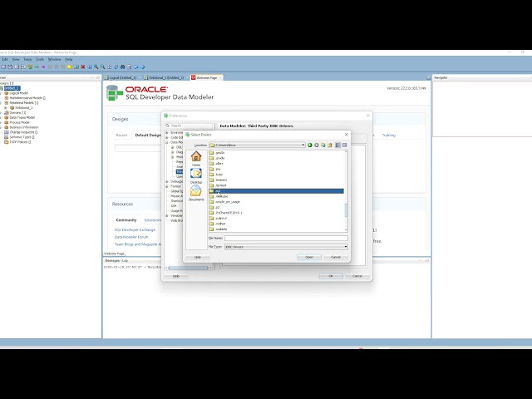Image resolution: width=532 pixels, height=399 pixels.
Task: Open the Window menu
Action: pyautogui.click(x=54, y=59)
